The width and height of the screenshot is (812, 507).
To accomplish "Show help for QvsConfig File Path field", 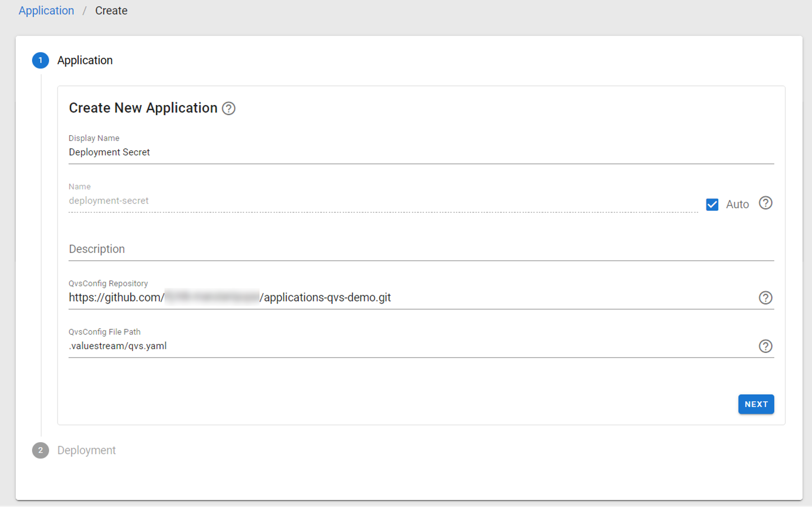I will point(765,346).
